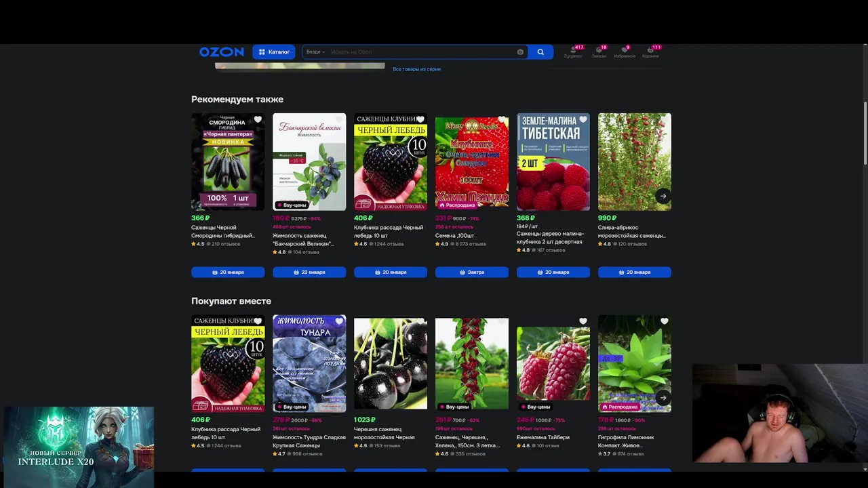Open title Слива-абрикос морозостойкая саженцы
Viewport: 868px width, 488px height.
click(x=632, y=232)
